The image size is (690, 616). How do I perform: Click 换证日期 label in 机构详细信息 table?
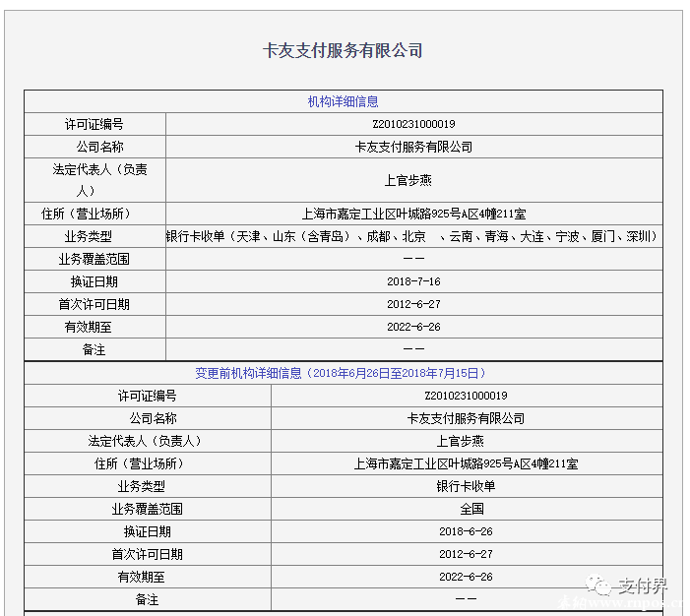(94, 281)
